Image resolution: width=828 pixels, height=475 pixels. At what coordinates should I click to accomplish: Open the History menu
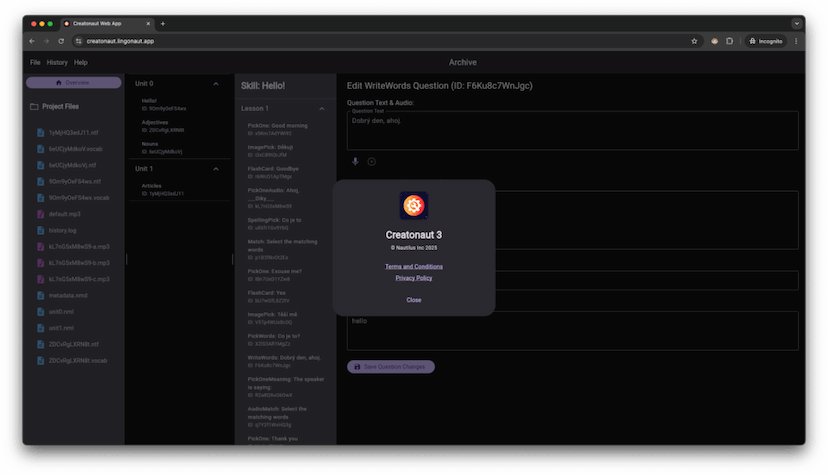point(57,62)
